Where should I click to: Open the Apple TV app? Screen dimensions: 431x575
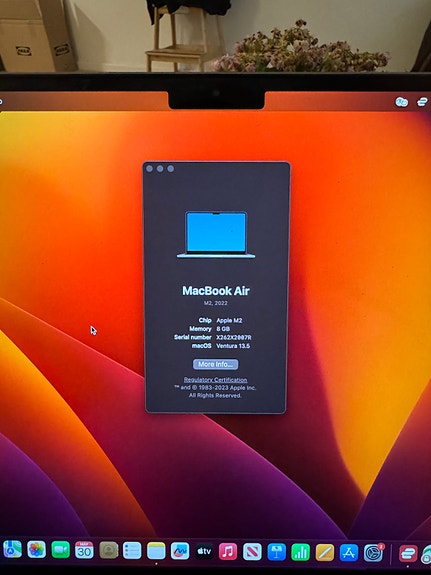204,551
